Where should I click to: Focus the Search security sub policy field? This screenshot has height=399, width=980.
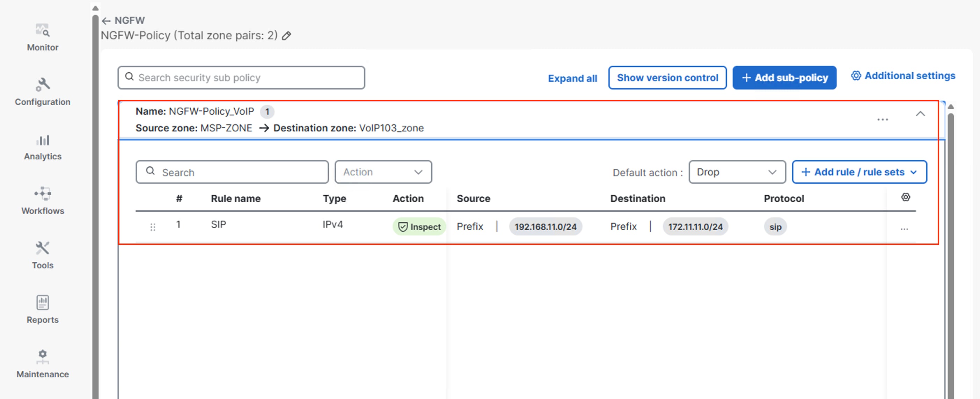[241, 78]
